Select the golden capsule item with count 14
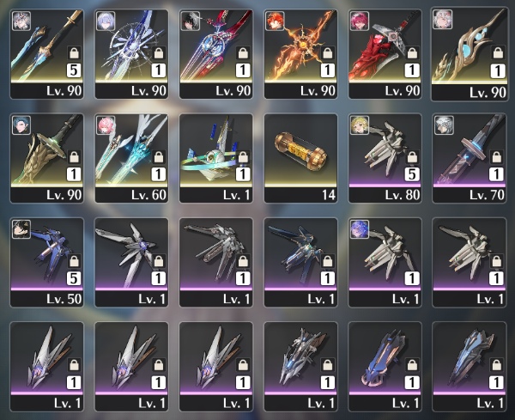Image resolution: width=515 pixels, height=420 pixels. pyautogui.click(x=300, y=158)
